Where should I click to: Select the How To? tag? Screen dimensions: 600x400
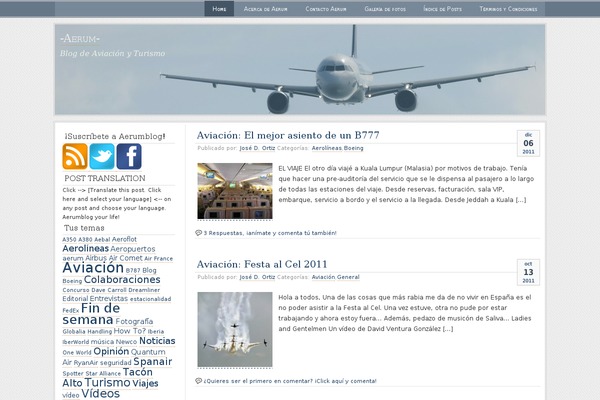pyautogui.click(x=130, y=331)
